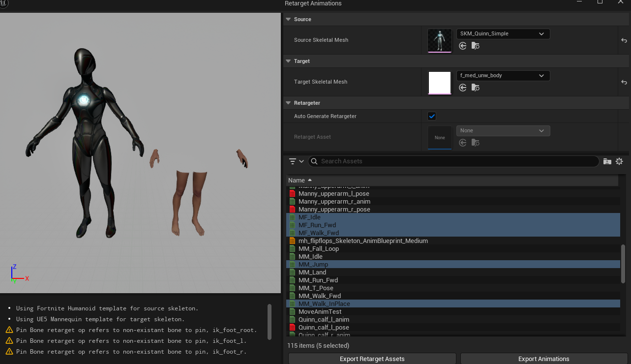Click Export Retarget Assets button
631x364 pixels.
click(372, 359)
